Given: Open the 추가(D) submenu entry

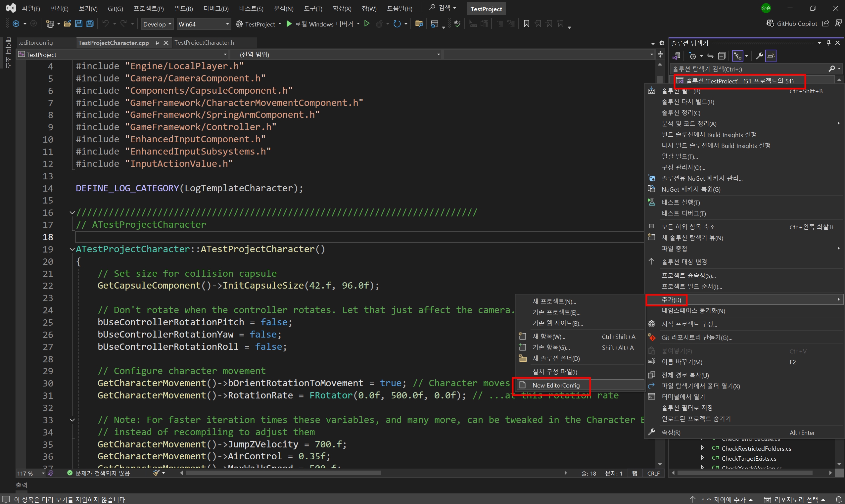Looking at the screenshot, I should pyautogui.click(x=744, y=299).
